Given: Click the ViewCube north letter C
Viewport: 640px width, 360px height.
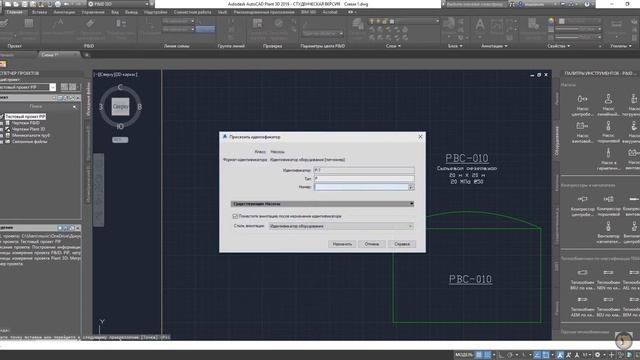Looking at the screenshot, I should pos(120,87).
